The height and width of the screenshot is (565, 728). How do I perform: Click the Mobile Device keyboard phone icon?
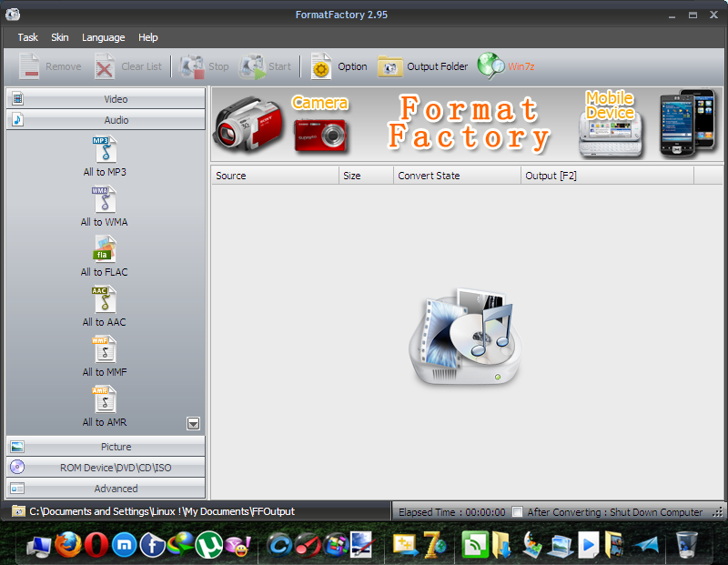[x=611, y=135]
